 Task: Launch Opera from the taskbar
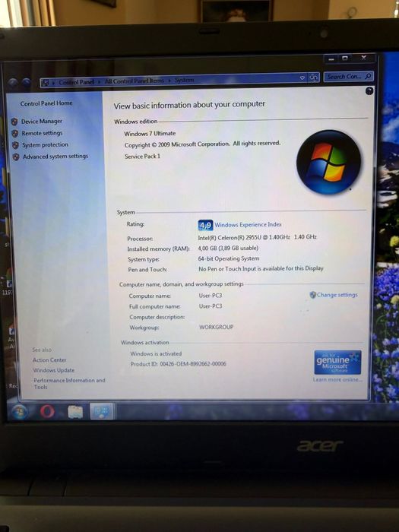click(47, 412)
